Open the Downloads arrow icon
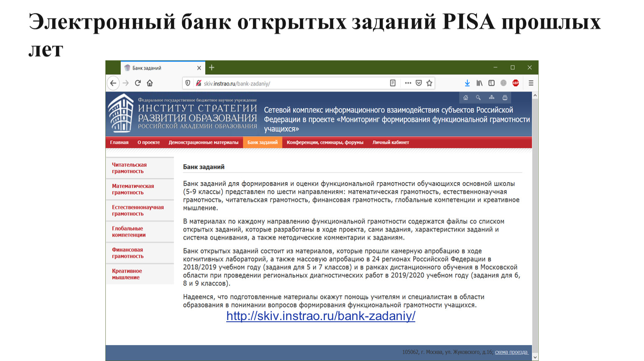This screenshot has height=361, width=644. [467, 83]
